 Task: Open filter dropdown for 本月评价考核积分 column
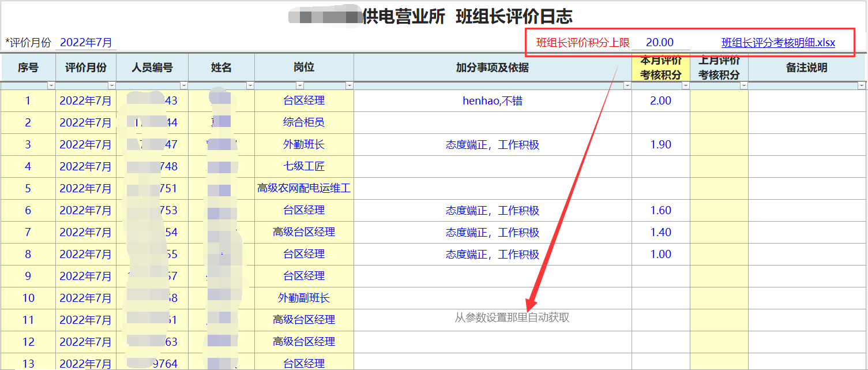(686, 85)
